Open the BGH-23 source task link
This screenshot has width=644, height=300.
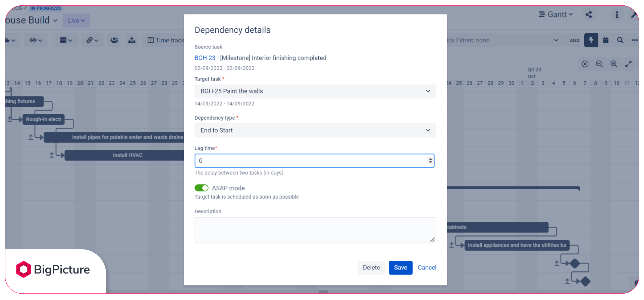205,58
